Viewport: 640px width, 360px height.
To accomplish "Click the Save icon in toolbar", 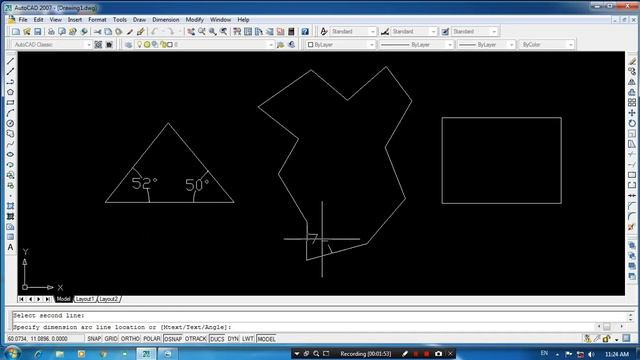I will point(38,31).
